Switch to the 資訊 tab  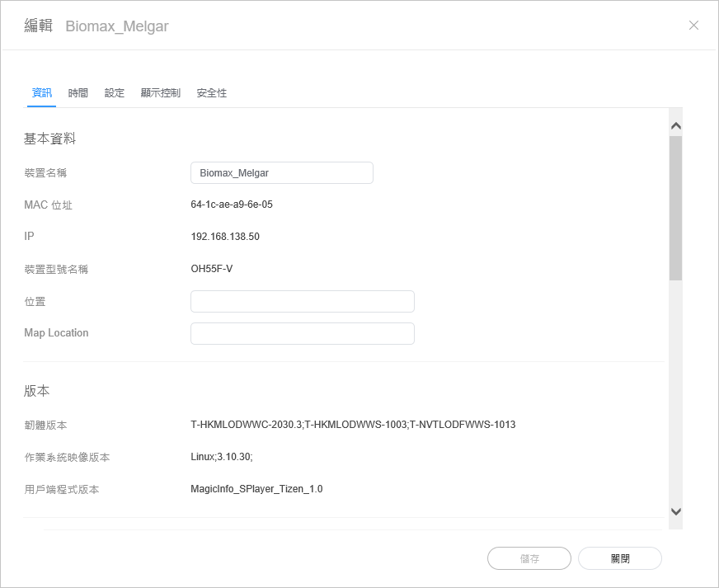point(41,93)
